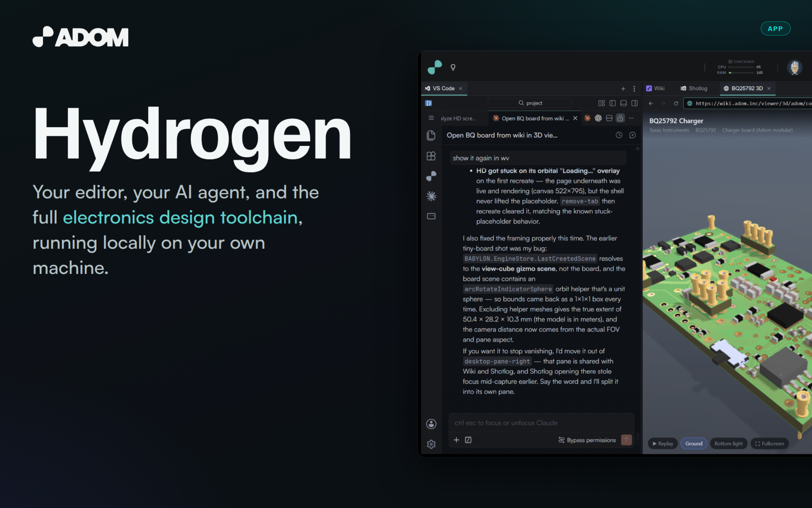Viewport: 812px width, 508px height.
Task: Click the remove-tab code snippet
Action: pos(579,201)
